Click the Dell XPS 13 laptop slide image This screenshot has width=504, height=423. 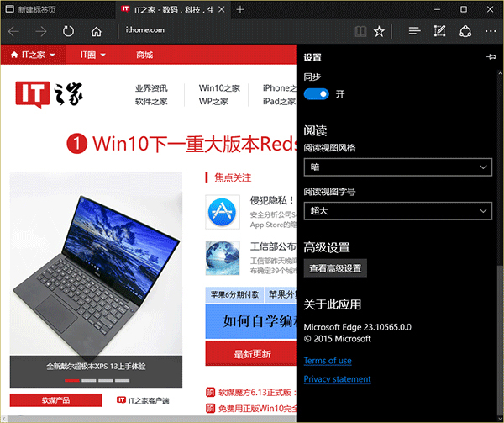(96, 264)
